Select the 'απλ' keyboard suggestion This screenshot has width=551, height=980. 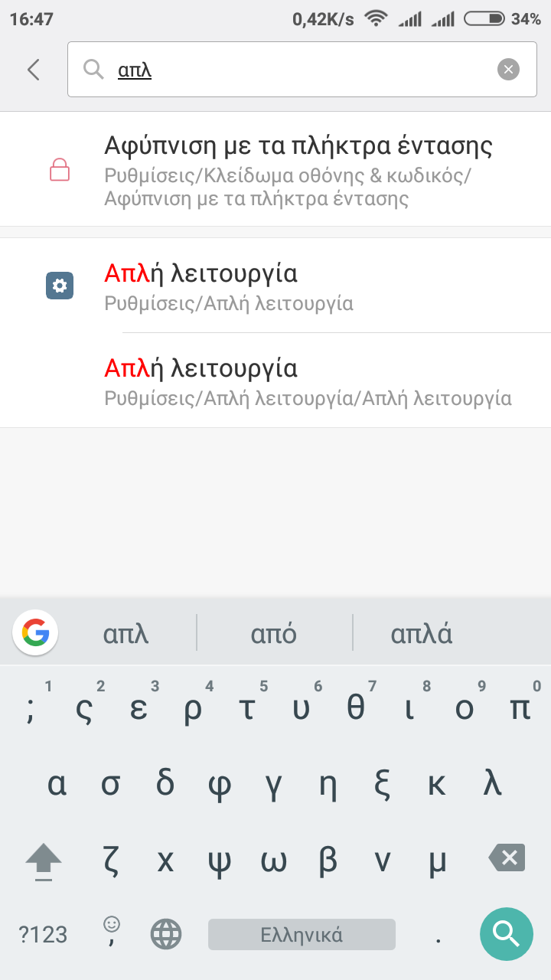(x=126, y=634)
